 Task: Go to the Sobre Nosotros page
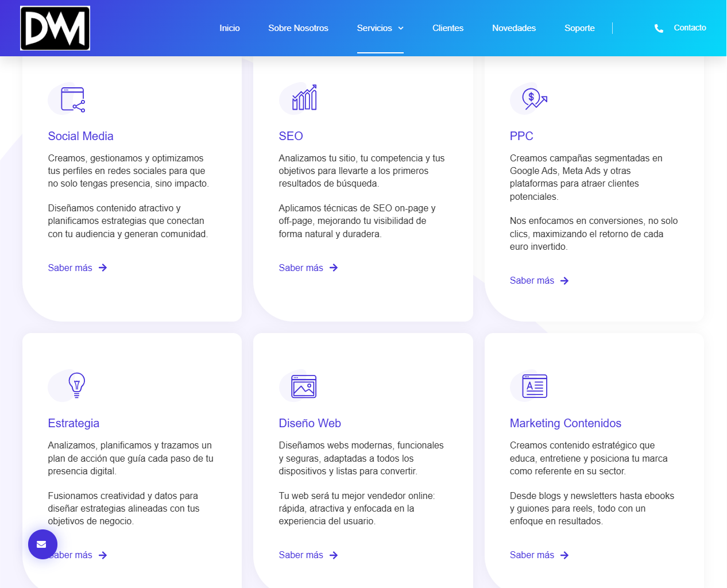298,28
